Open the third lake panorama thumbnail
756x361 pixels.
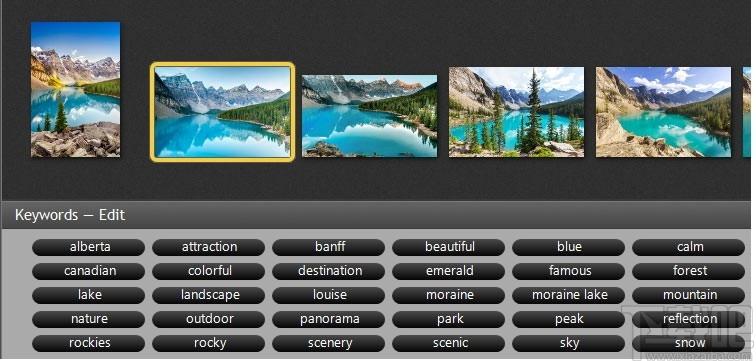[369, 116]
